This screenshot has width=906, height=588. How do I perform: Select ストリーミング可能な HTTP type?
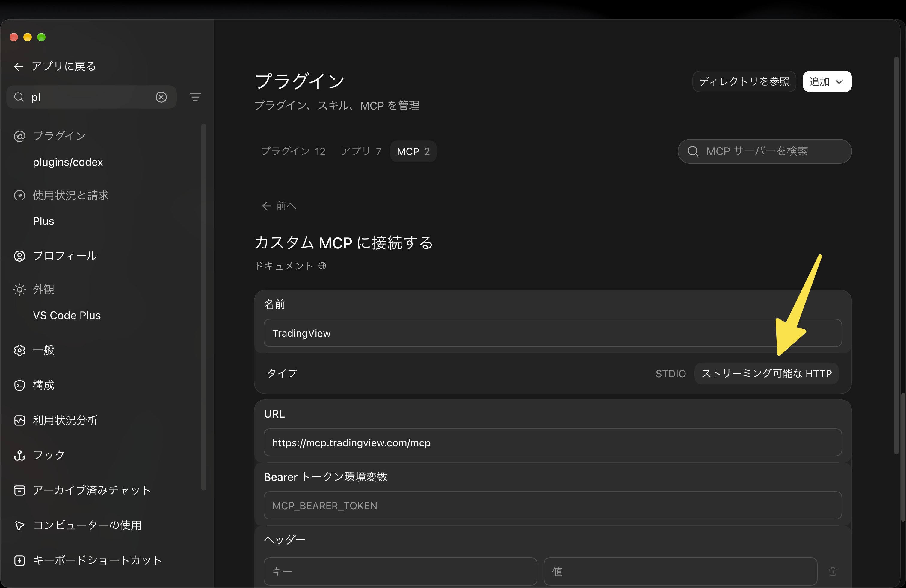click(x=766, y=374)
